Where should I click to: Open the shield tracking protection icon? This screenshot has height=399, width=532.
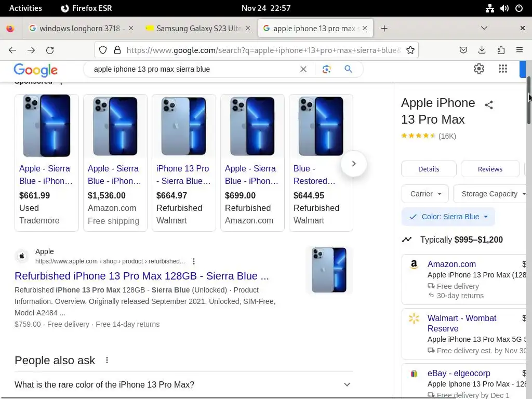click(103, 50)
